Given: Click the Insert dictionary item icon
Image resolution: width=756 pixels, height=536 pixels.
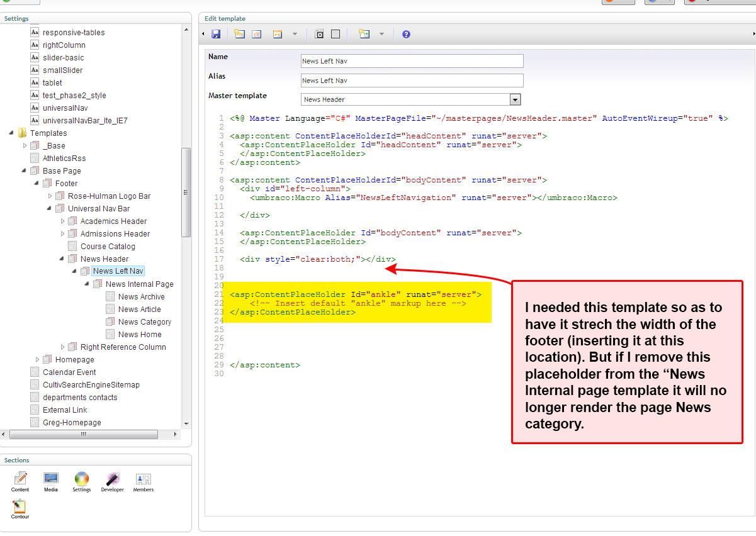Looking at the screenshot, I should [257, 34].
